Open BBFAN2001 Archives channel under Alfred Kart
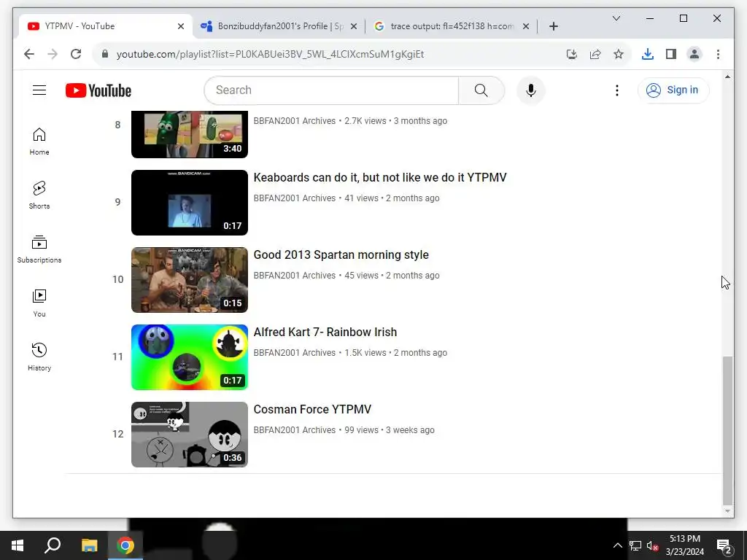The width and height of the screenshot is (747, 560). (x=295, y=353)
